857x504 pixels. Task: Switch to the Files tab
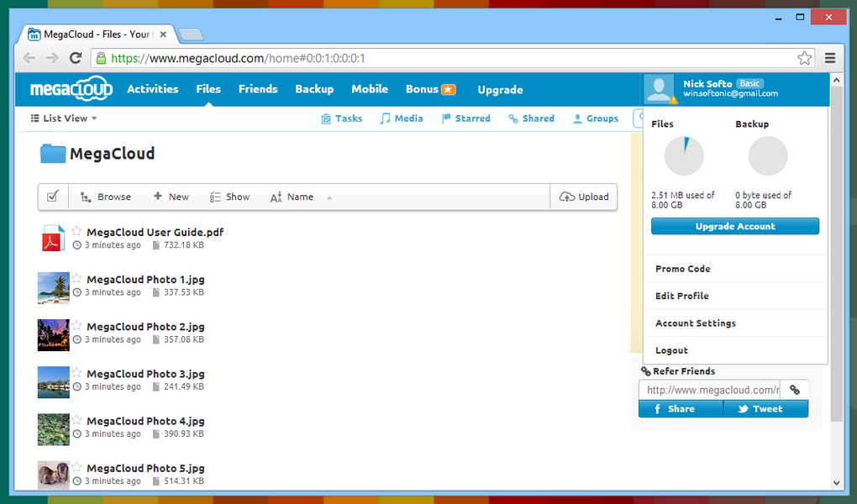click(208, 89)
